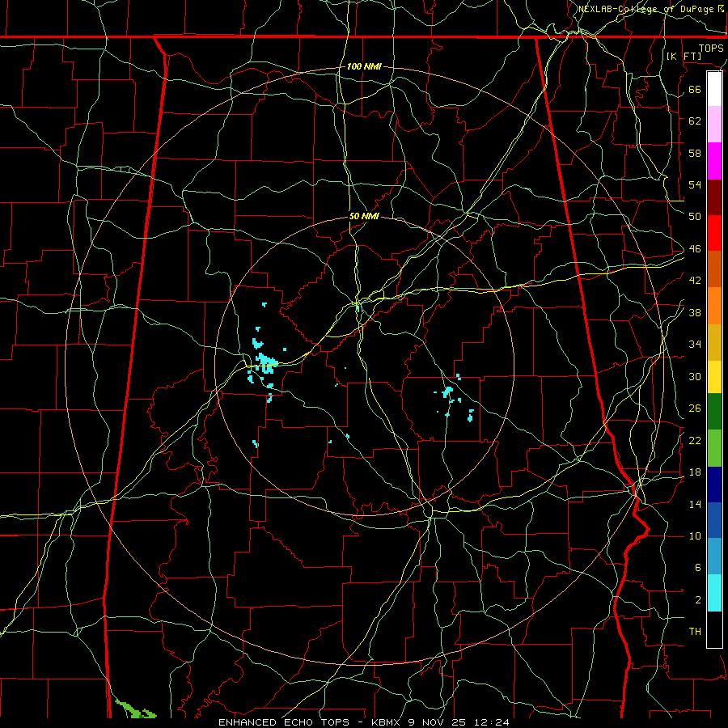728x728 pixels.
Task: Click the Enhanced Echo Tops KBMX title caption
Action: coord(364,722)
